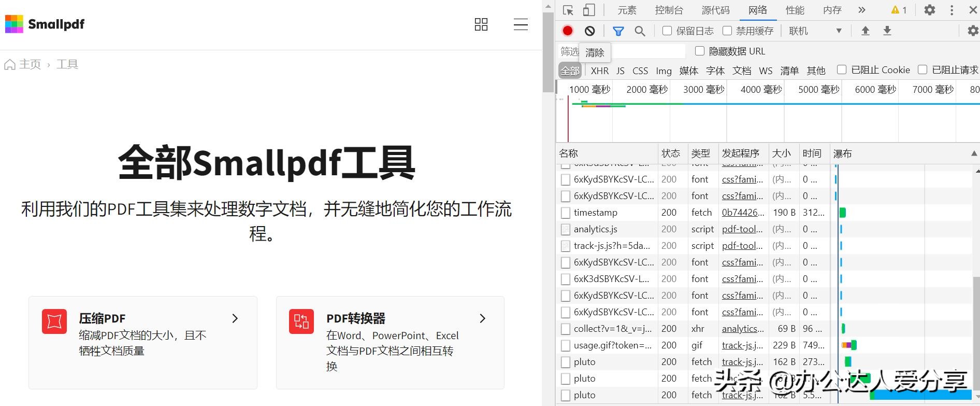The width and height of the screenshot is (980, 406).
Task: Toggle the network filter funnel icon
Action: pos(618,31)
